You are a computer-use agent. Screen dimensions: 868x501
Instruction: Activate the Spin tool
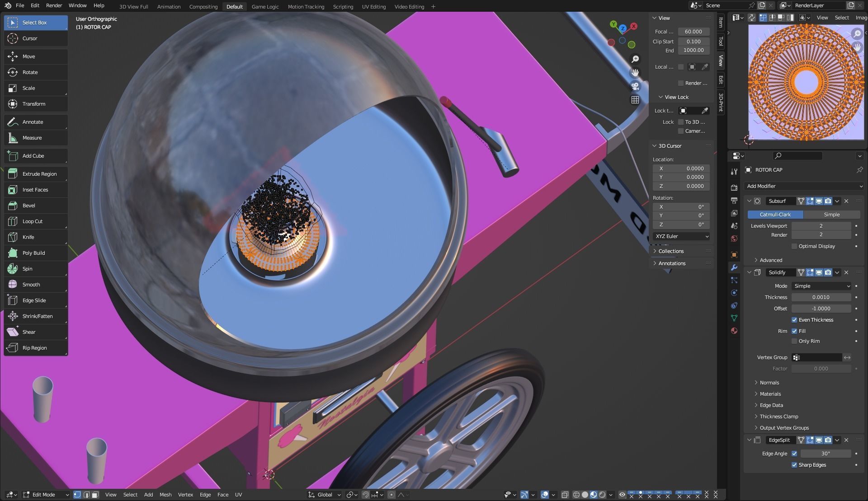(36, 269)
